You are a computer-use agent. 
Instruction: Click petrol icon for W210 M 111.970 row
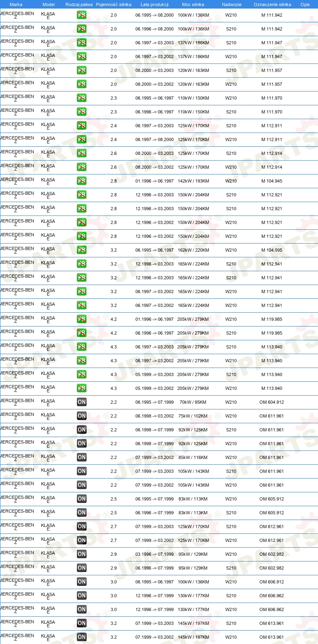click(82, 98)
